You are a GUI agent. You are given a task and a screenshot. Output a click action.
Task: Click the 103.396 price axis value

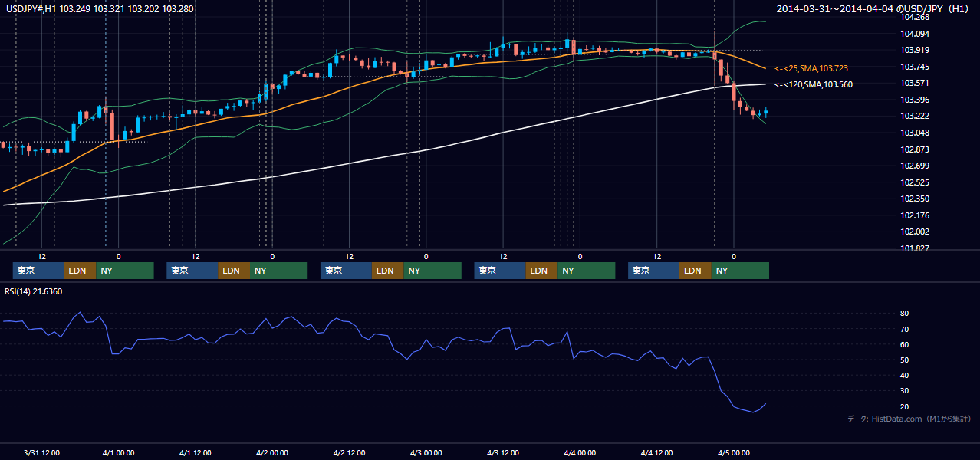coord(915,100)
